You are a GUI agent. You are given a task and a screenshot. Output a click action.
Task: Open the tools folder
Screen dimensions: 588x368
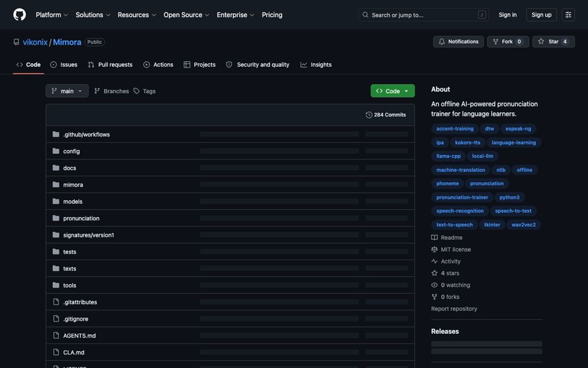tap(69, 285)
